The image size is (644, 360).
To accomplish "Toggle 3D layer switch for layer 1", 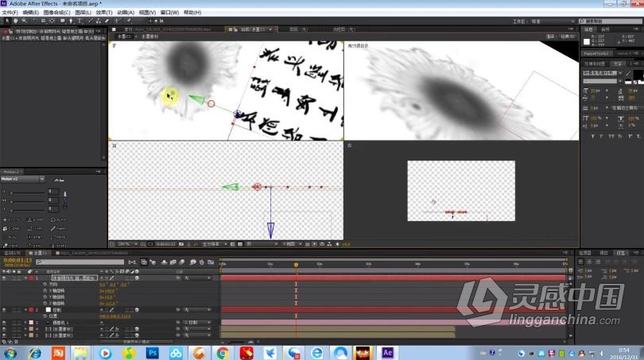I will [x=137, y=278].
